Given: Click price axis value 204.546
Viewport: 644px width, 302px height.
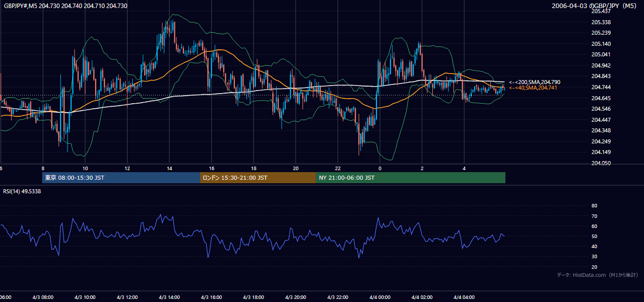Looking at the screenshot, I should coord(600,109).
